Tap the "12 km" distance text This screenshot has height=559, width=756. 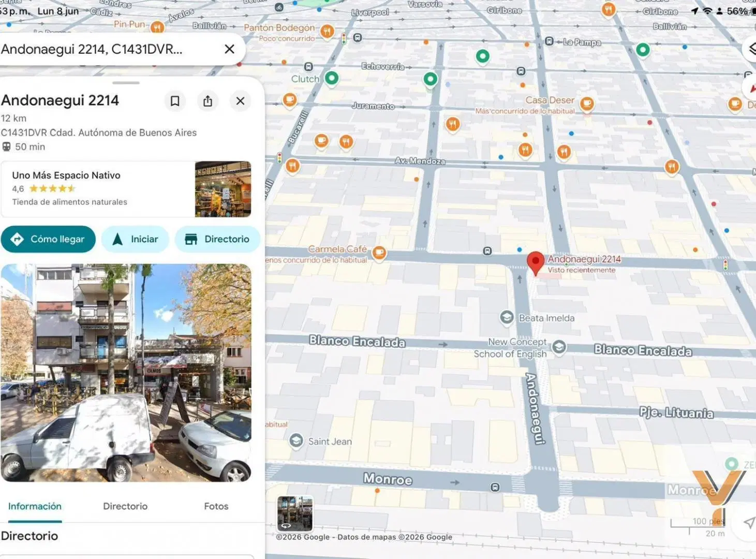click(x=13, y=118)
